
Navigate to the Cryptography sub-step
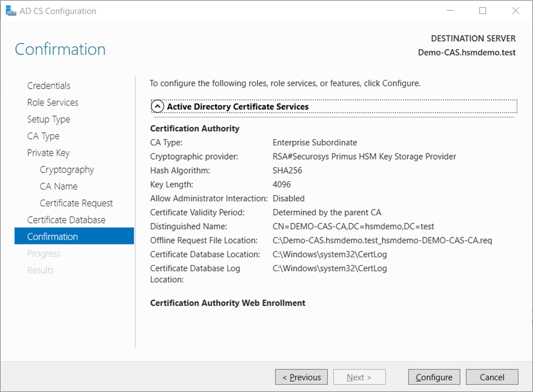67,170
